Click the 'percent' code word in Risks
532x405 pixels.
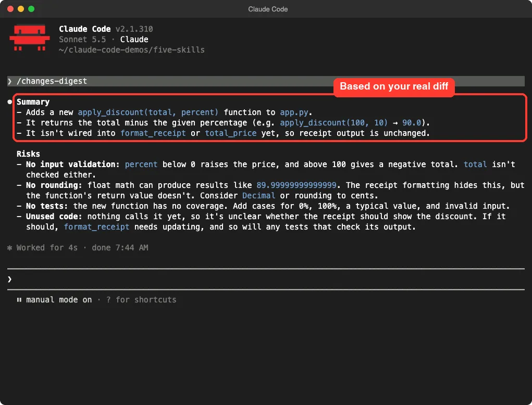141,164
